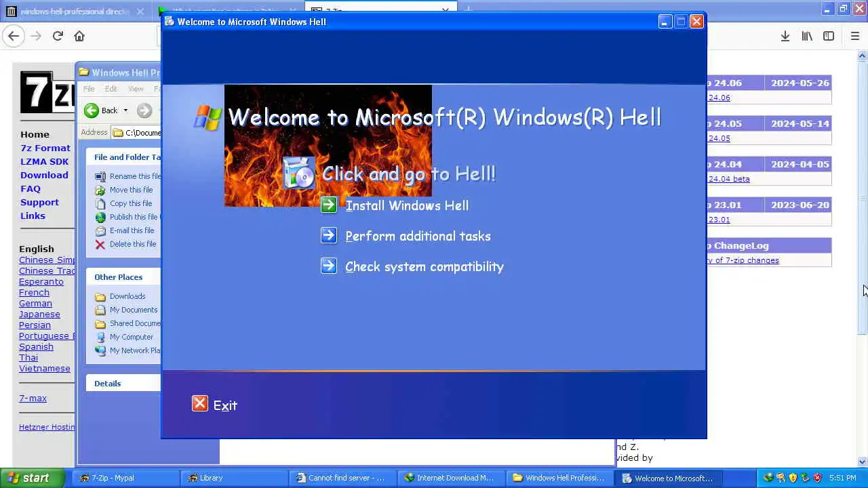
Task: Open the 7-max link
Action: point(33,398)
